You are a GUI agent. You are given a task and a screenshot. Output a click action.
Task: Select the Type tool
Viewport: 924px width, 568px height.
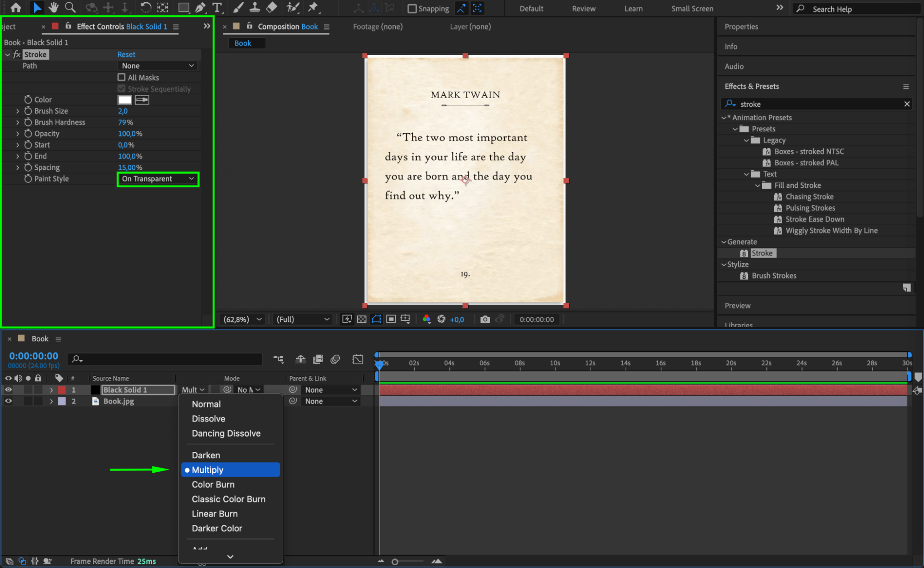coord(217,7)
